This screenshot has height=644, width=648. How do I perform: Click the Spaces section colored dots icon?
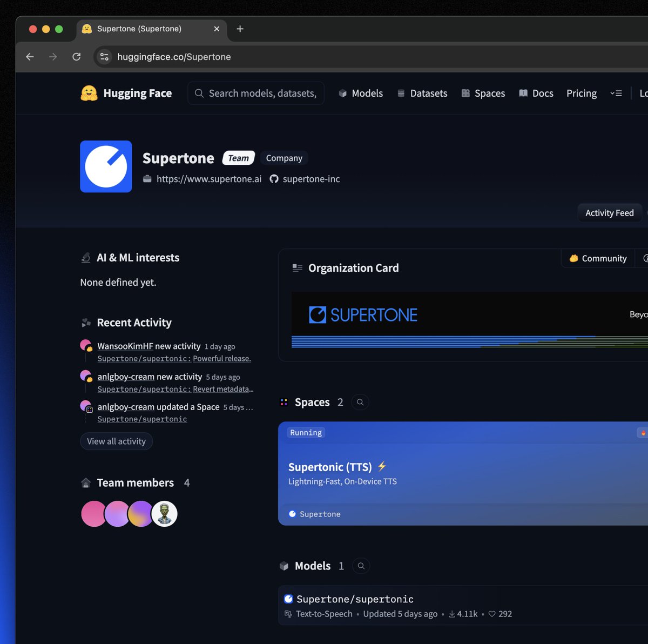[x=283, y=402]
